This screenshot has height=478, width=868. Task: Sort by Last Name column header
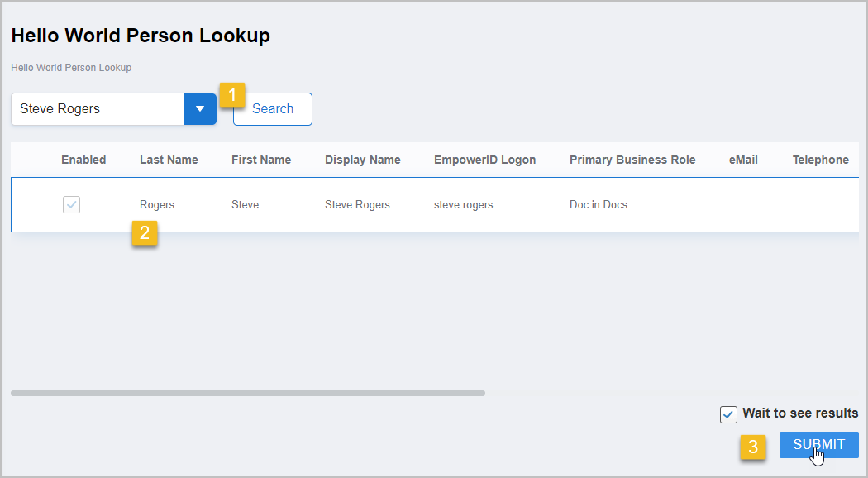click(169, 160)
